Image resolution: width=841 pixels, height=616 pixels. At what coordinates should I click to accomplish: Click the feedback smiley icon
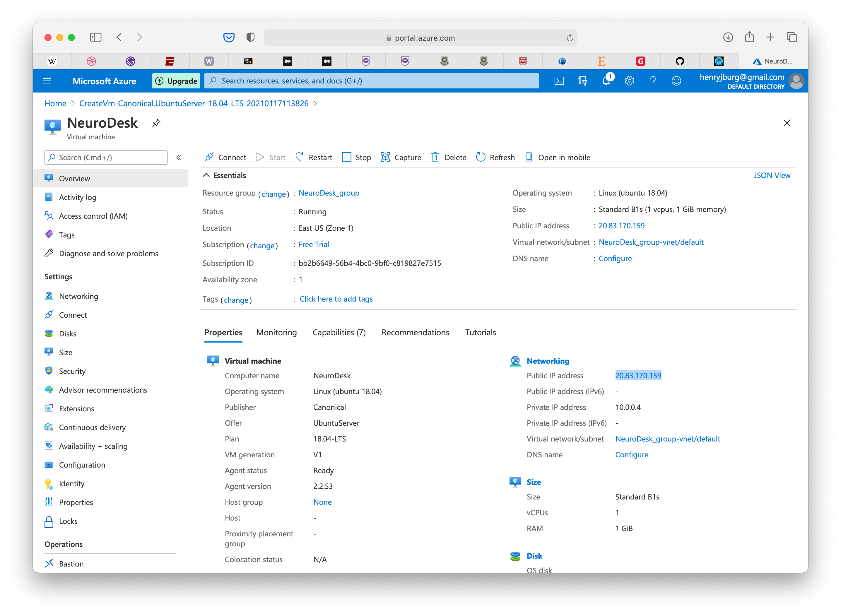pos(676,81)
